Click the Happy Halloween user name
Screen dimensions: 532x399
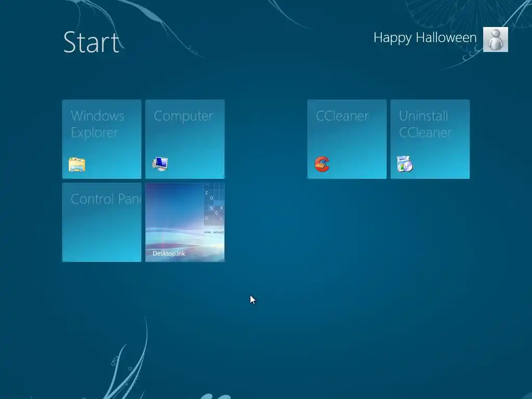(425, 37)
